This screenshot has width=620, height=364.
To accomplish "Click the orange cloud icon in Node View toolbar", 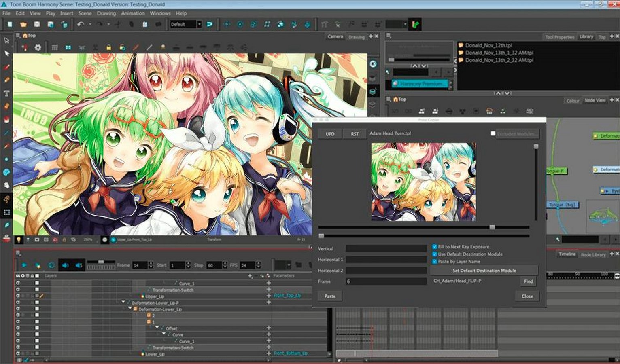I will [x=489, y=111].
